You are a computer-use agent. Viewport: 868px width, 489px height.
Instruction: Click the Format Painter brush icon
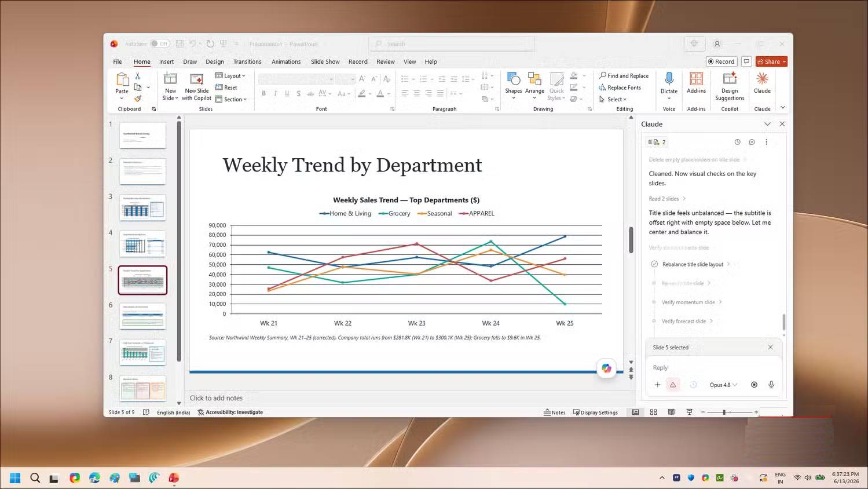click(x=138, y=98)
